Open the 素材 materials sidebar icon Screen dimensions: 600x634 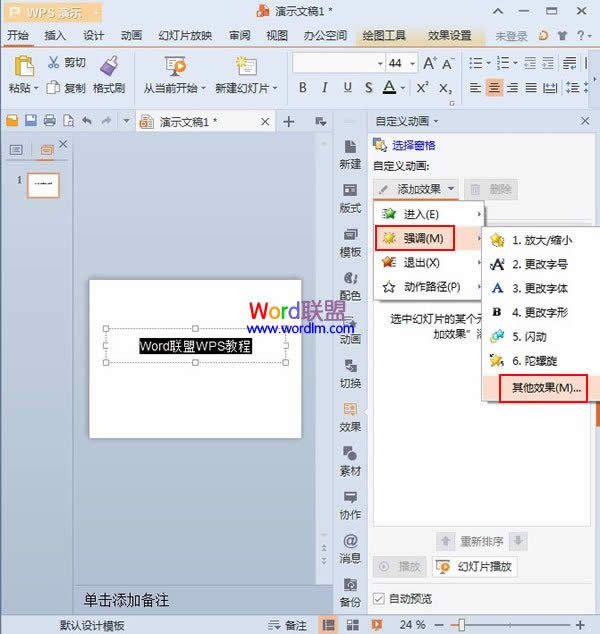pyautogui.click(x=351, y=458)
